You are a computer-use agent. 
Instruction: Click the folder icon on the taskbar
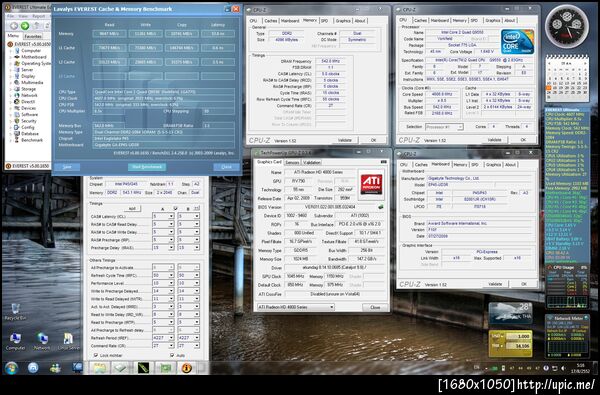click(99, 368)
